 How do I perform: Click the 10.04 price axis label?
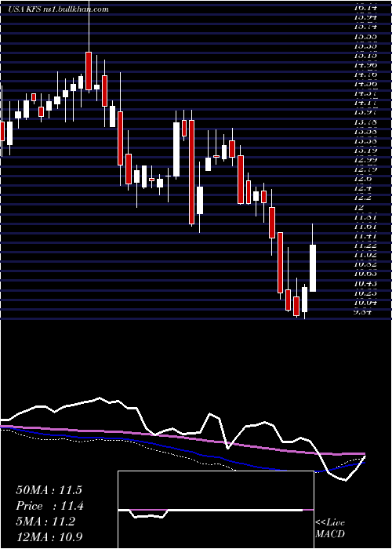click(366, 303)
